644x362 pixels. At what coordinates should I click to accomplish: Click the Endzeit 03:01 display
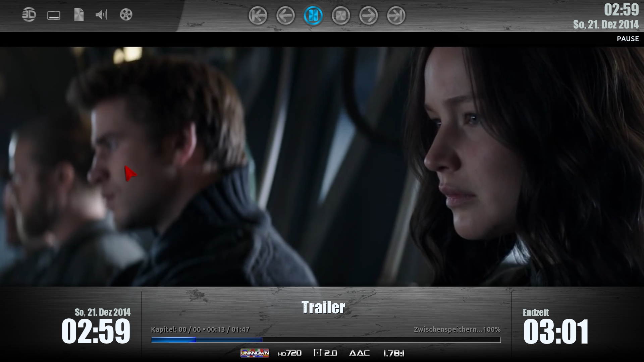556,327
